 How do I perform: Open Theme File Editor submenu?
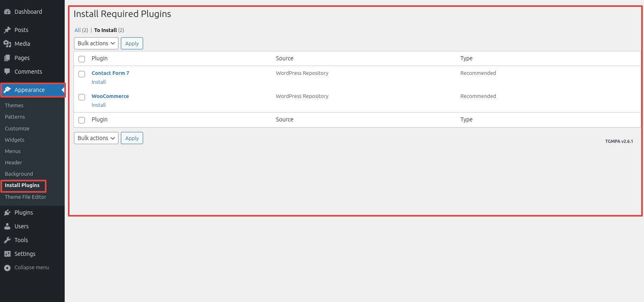tap(25, 197)
